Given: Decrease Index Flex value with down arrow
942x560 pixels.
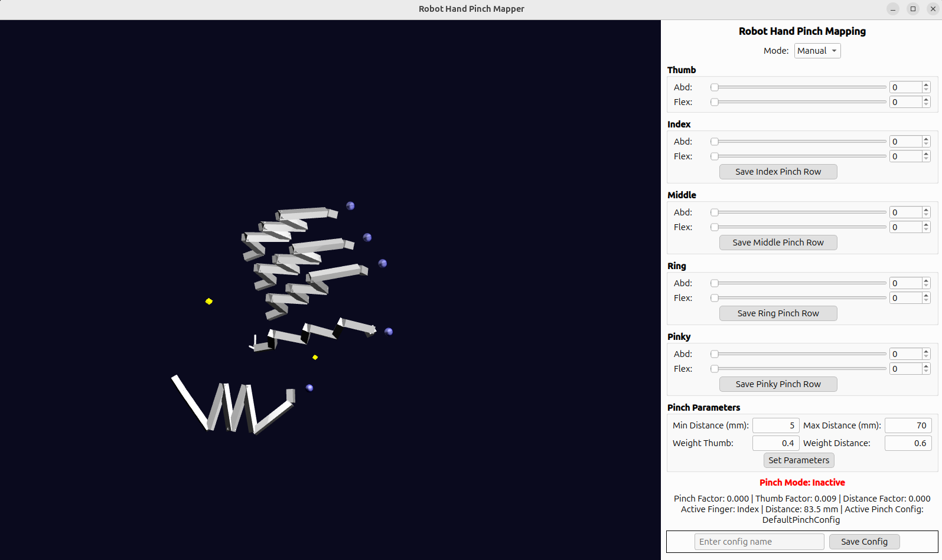Looking at the screenshot, I should coord(926,159).
